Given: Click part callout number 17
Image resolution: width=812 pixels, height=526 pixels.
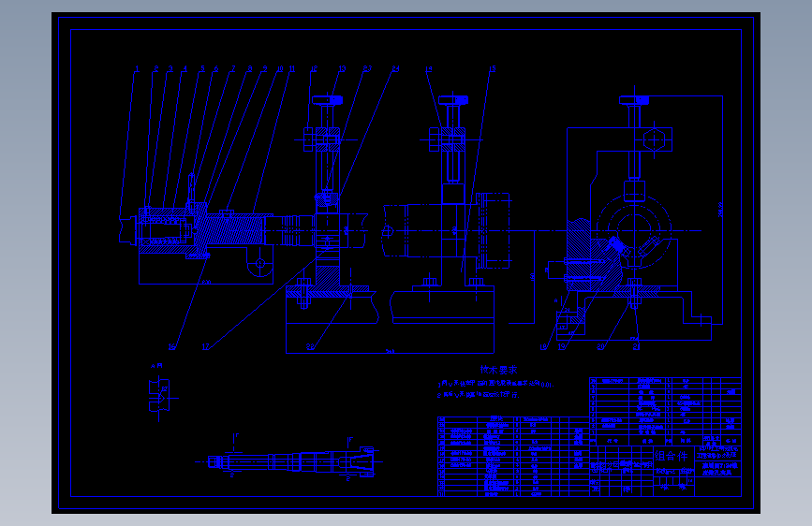Looking at the screenshot, I should pyautogui.click(x=206, y=347).
